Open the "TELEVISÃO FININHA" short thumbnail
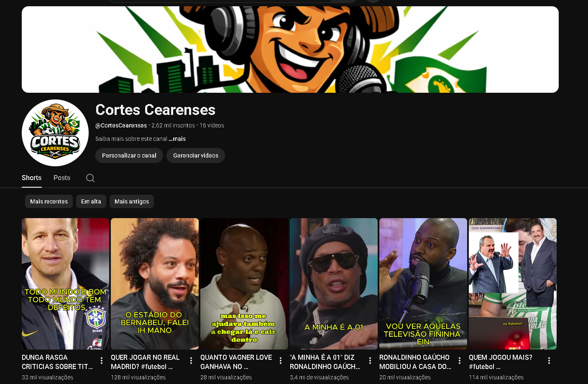The width and height of the screenshot is (588, 384). tap(423, 284)
